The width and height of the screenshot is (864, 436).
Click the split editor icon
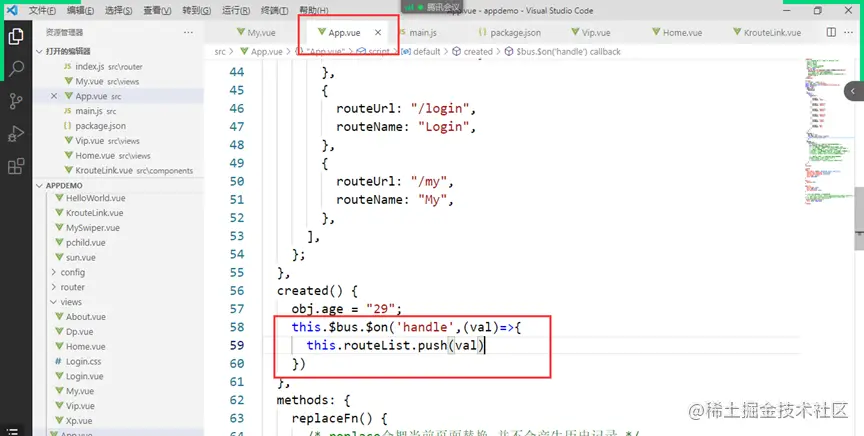coord(831,33)
